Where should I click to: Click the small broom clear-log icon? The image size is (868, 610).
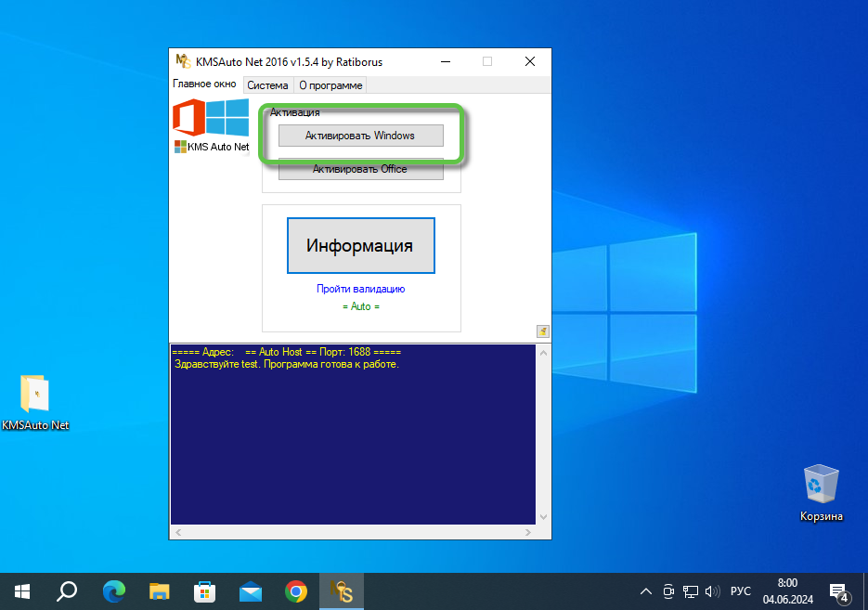(542, 331)
